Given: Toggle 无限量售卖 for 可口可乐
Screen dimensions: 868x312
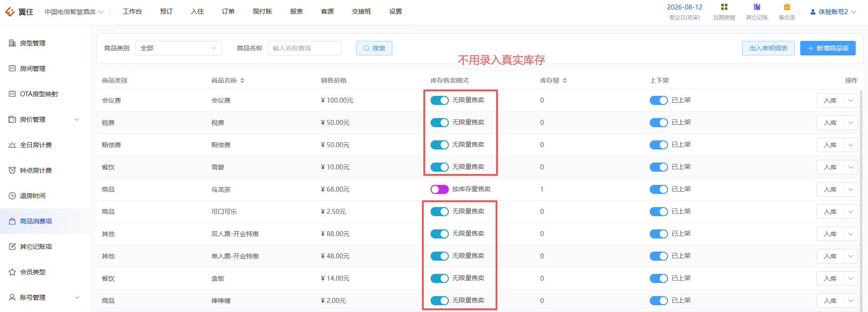Looking at the screenshot, I should [x=440, y=212].
